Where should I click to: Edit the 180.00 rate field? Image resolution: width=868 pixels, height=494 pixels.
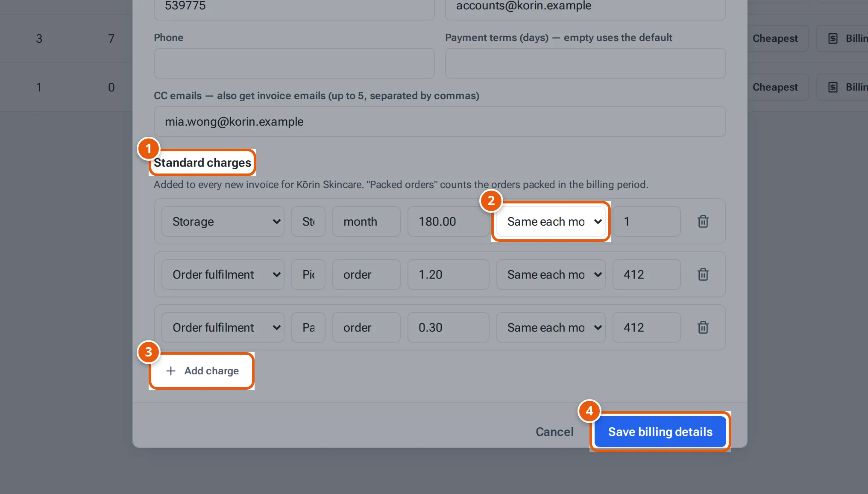[x=449, y=221]
